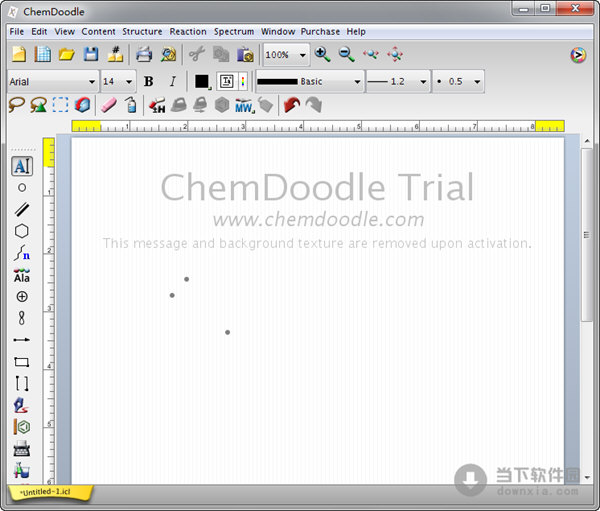Toggle Bold text formatting

(x=148, y=82)
